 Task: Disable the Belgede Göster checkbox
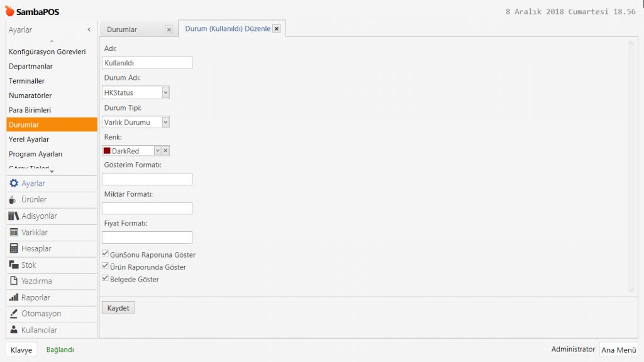pos(106,278)
